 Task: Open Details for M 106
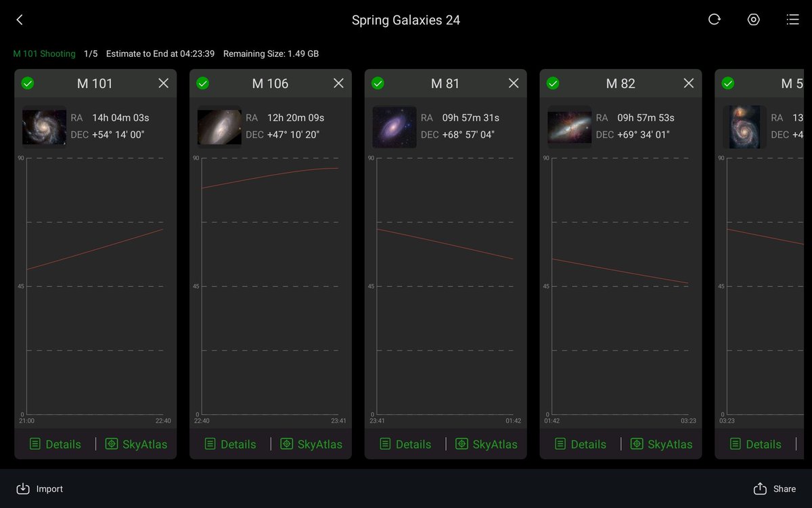pyautogui.click(x=231, y=444)
